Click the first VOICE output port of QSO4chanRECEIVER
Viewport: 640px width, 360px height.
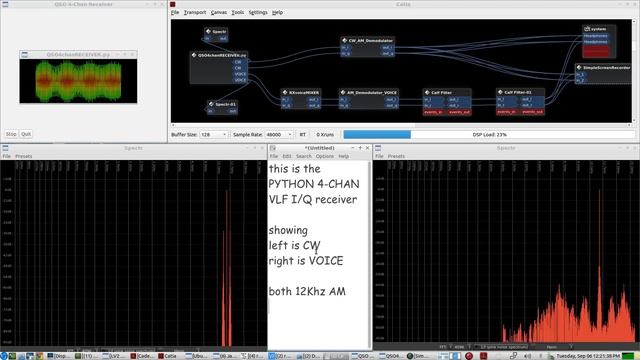240,74
